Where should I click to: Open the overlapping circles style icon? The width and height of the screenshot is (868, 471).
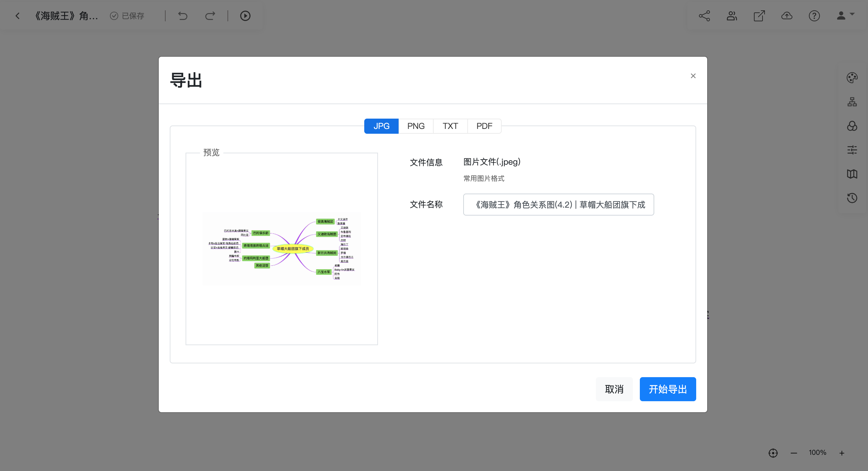tap(852, 126)
